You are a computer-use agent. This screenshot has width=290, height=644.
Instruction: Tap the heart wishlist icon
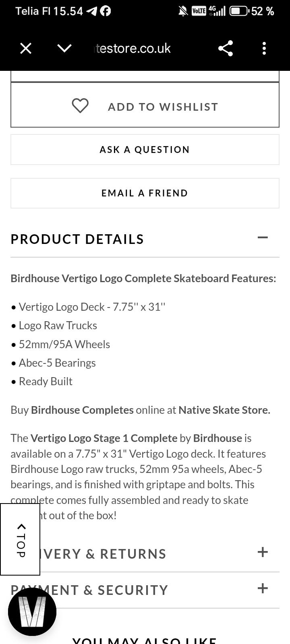pyautogui.click(x=80, y=106)
